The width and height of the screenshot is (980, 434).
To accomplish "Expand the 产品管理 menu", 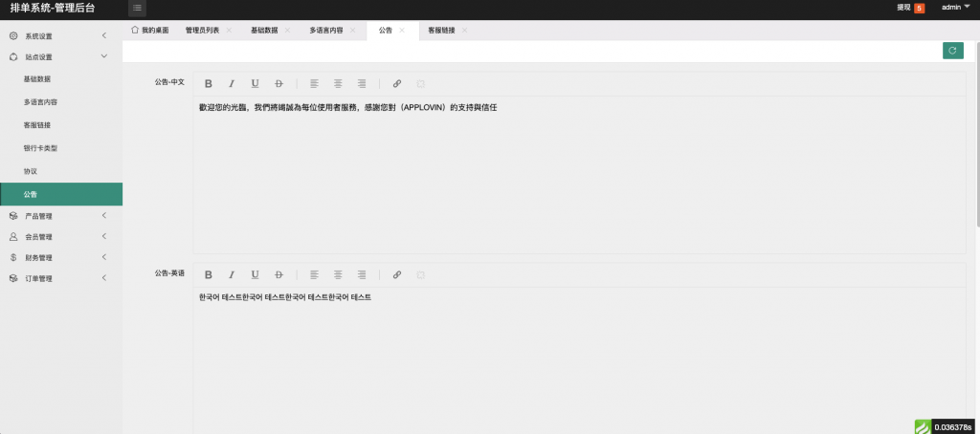I will pos(61,216).
